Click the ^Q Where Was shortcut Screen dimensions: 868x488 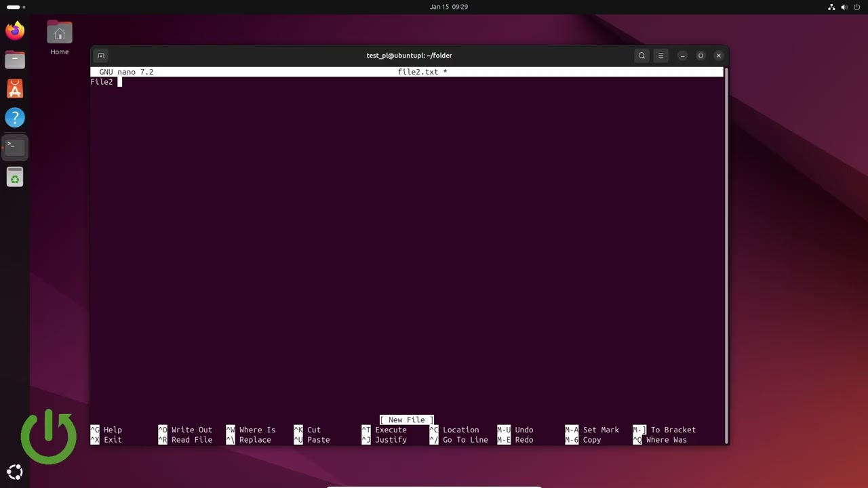(x=660, y=440)
